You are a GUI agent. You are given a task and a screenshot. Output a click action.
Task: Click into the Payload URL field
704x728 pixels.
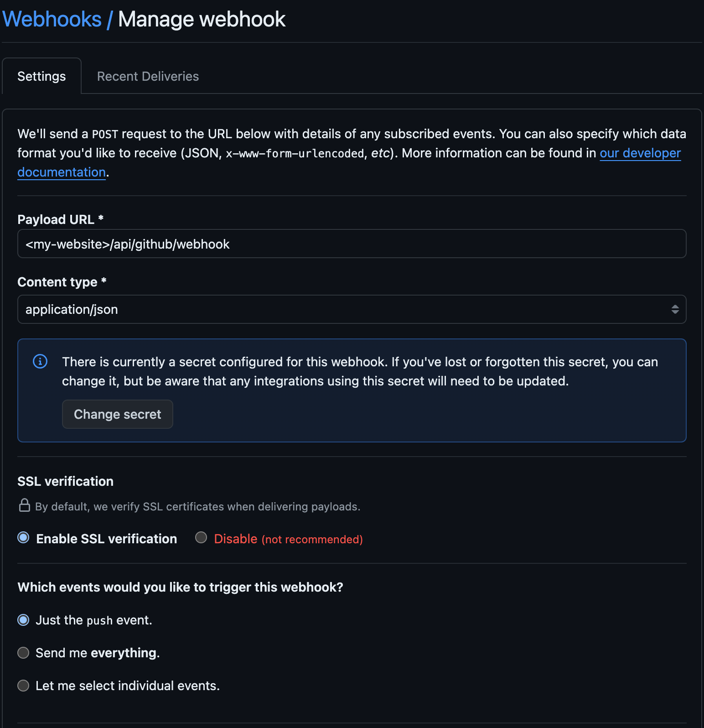click(351, 244)
